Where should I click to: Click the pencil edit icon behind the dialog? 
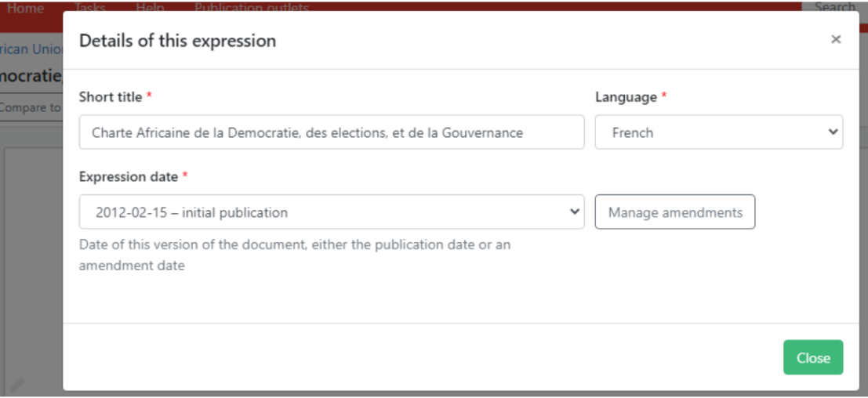click(x=17, y=385)
